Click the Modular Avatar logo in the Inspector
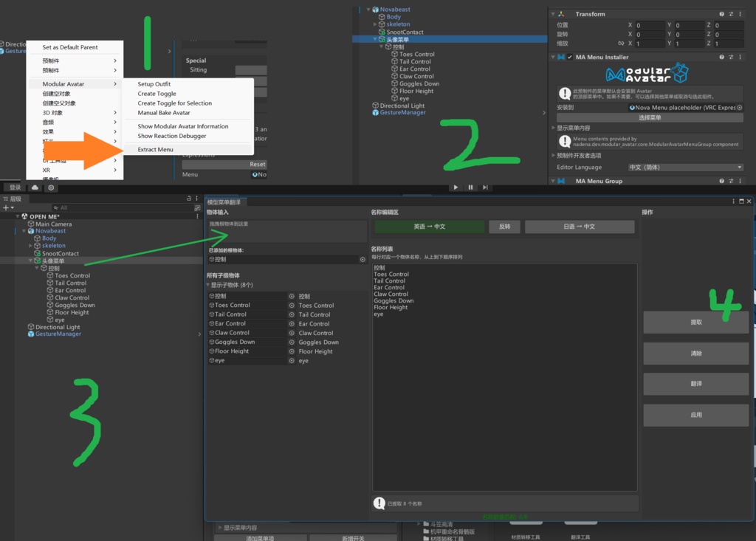Screen dimensions: 756x541 [646, 74]
